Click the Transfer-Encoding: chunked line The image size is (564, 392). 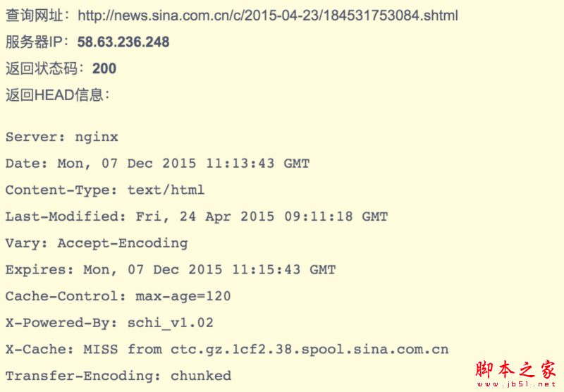click(x=118, y=376)
